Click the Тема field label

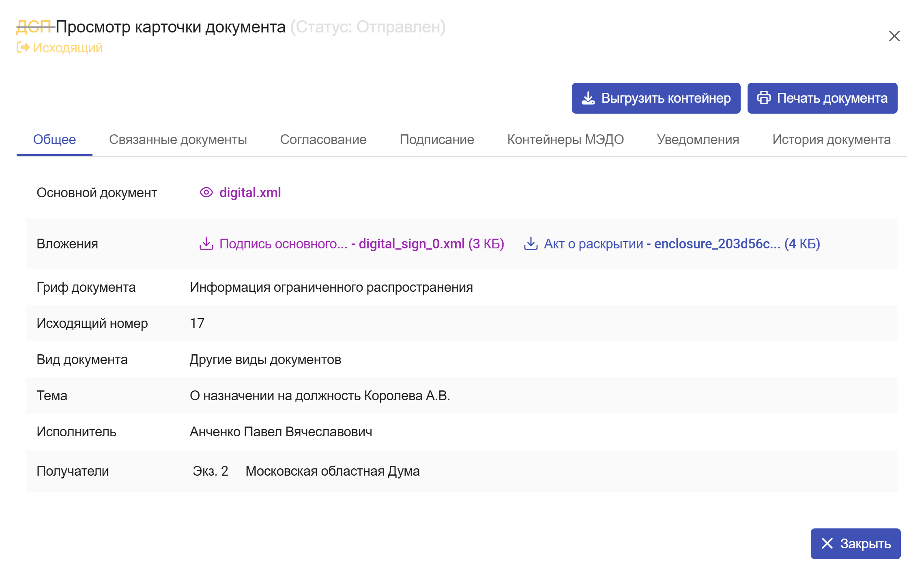pyautogui.click(x=52, y=396)
